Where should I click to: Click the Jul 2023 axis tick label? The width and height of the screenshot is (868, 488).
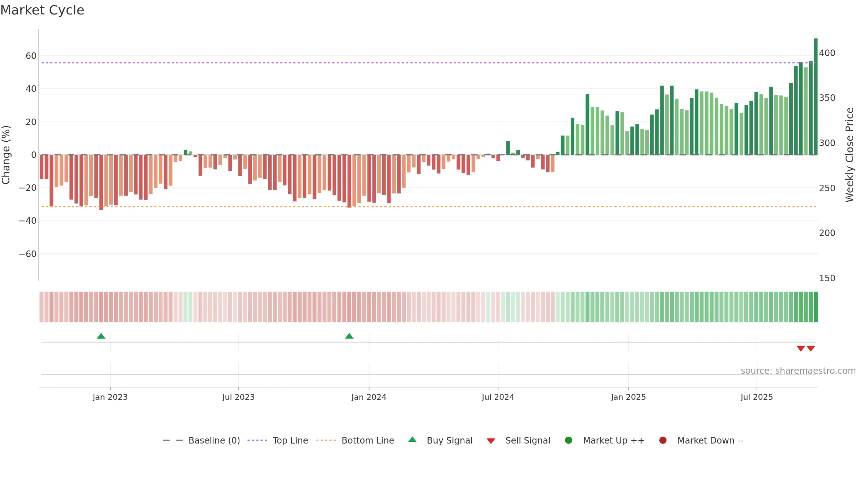[238, 397]
